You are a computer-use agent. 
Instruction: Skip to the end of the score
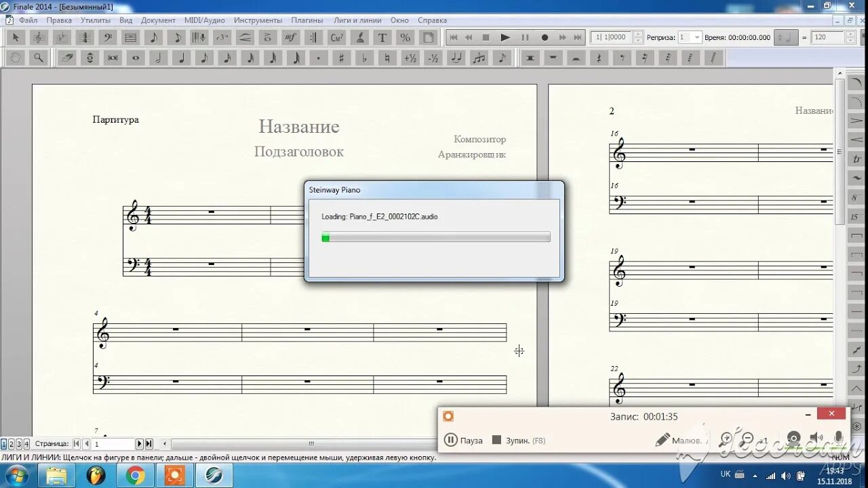578,37
